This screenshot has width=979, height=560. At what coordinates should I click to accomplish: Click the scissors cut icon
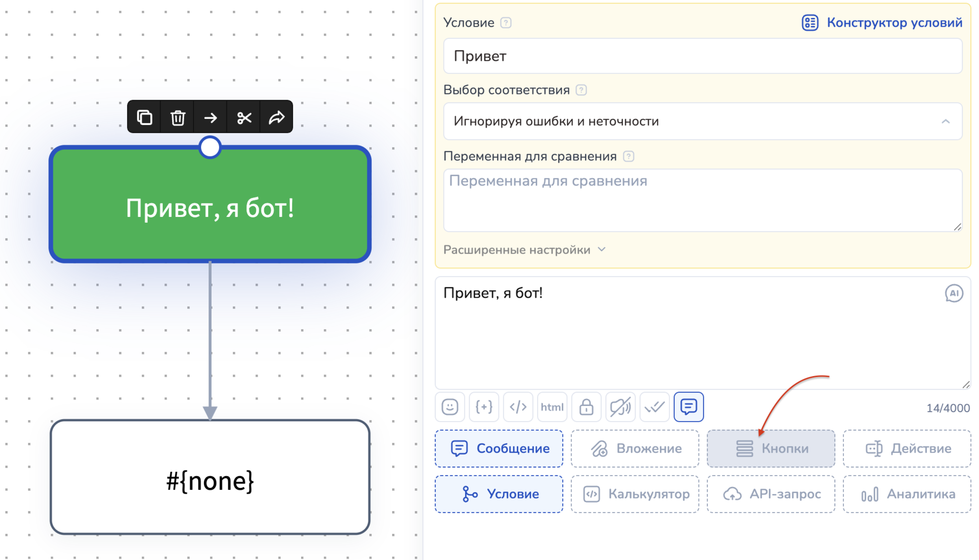[244, 117]
